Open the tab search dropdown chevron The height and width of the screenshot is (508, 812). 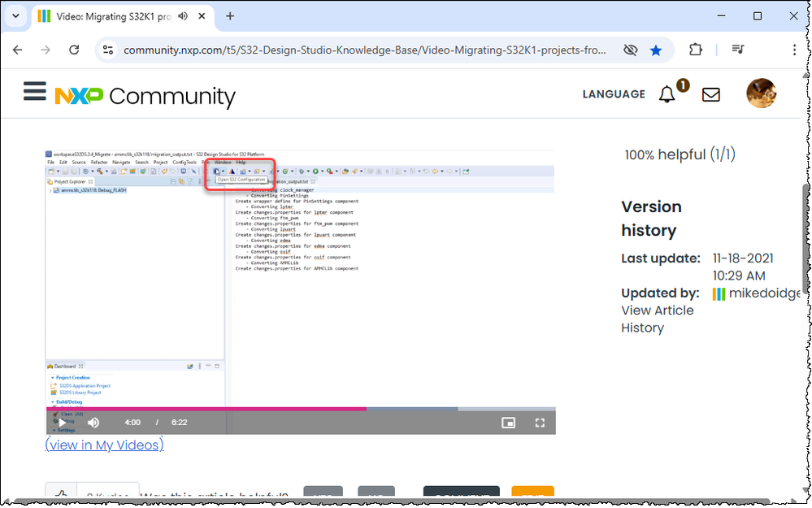point(15,16)
